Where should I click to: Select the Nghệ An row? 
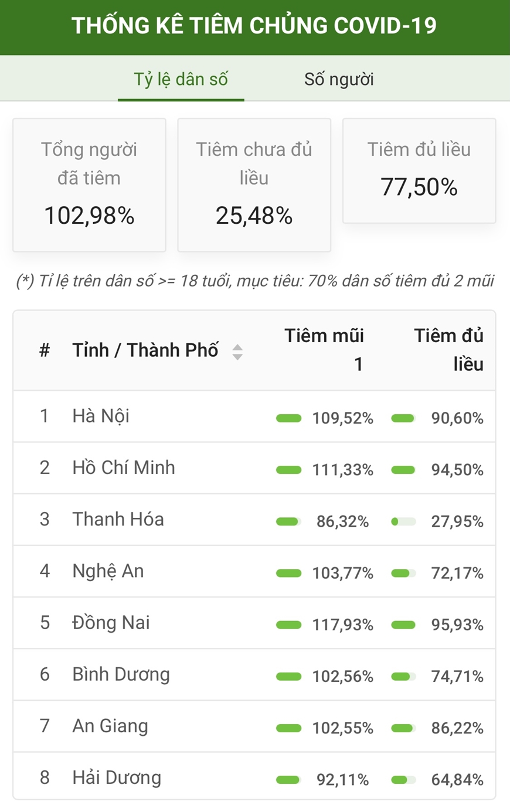tap(254, 571)
